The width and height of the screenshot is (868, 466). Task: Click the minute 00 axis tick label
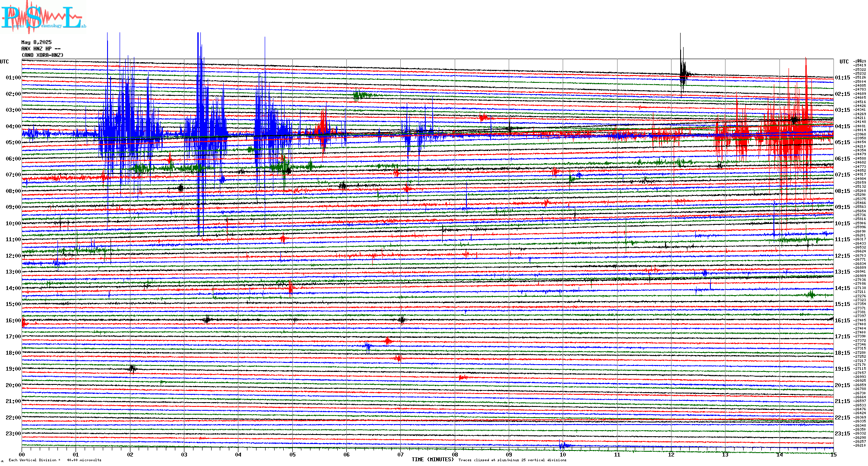[22, 455]
